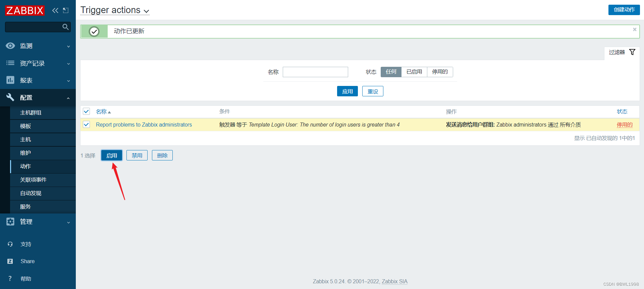Click the ZABBIX logo
Viewport: 644px width, 289px height.
tap(25, 10)
